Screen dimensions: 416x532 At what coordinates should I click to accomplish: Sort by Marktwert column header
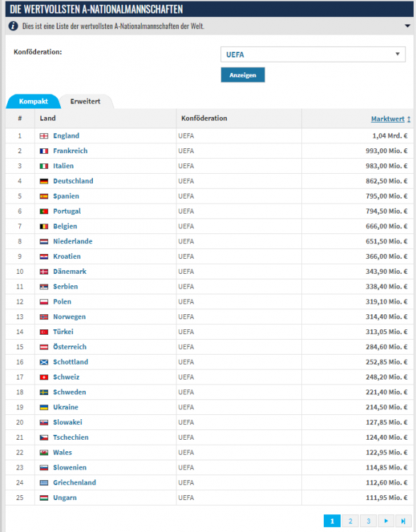(388, 118)
